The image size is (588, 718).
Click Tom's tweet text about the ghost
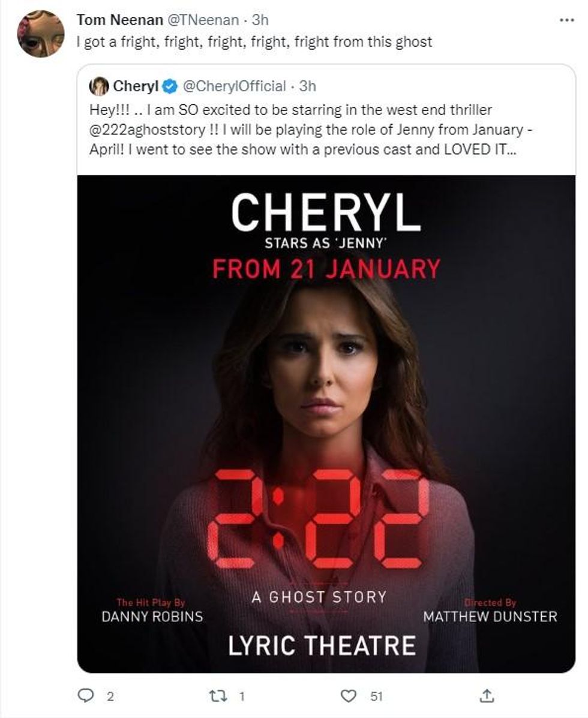tap(254, 42)
